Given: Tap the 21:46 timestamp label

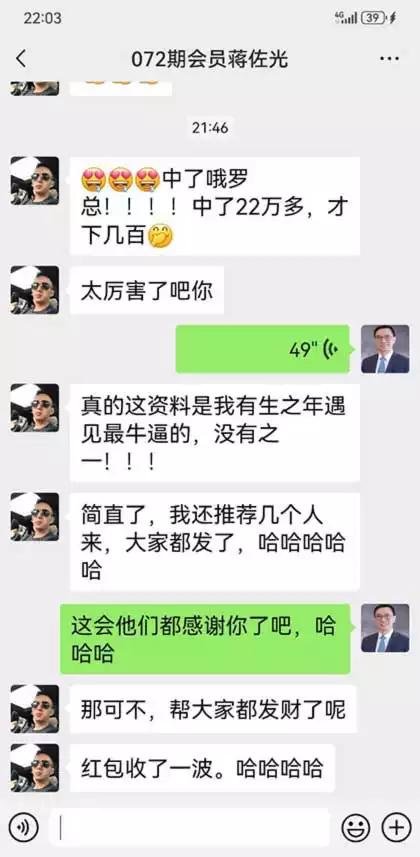Looking at the screenshot, I should pos(210,128).
